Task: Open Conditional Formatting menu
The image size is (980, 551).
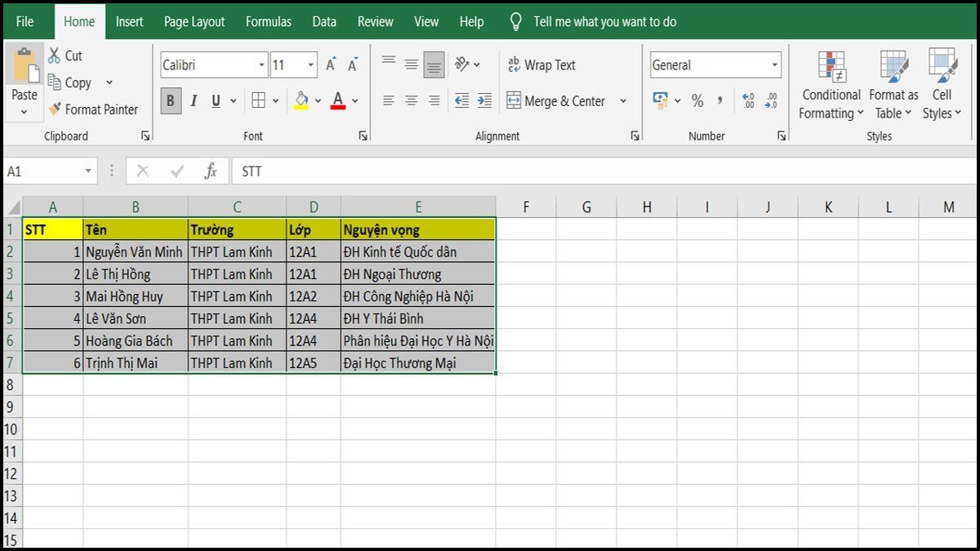Action: tap(831, 87)
